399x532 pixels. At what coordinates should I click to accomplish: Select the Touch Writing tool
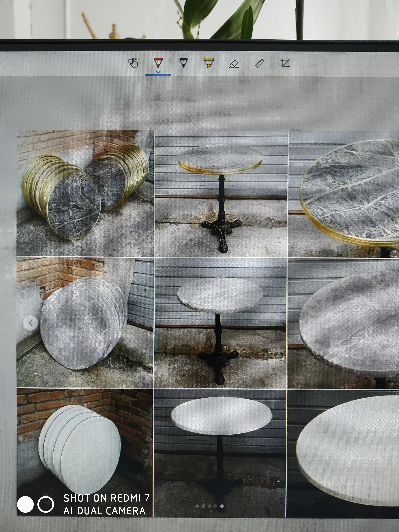(133, 63)
